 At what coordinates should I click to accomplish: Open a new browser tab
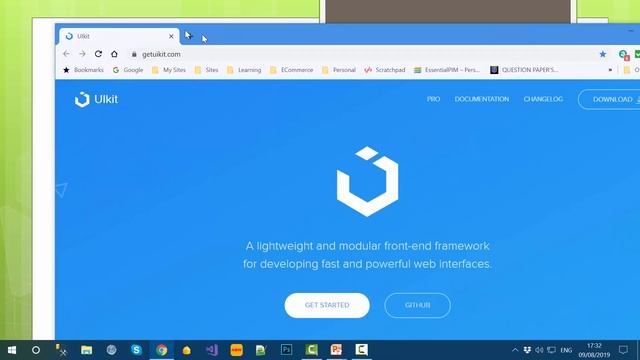tap(189, 36)
